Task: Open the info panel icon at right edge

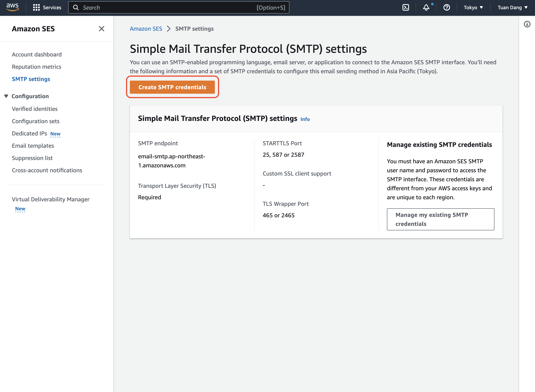Action: point(527,24)
